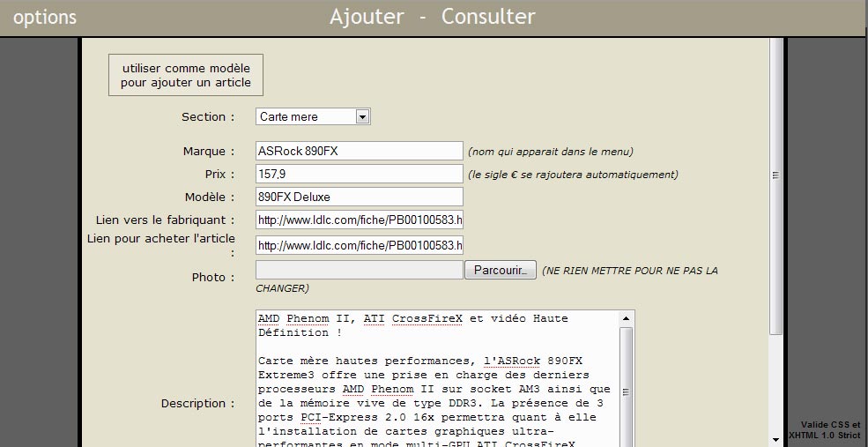Select the Lien vers le fabriquant field
868x447 pixels.
pos(359,220)
